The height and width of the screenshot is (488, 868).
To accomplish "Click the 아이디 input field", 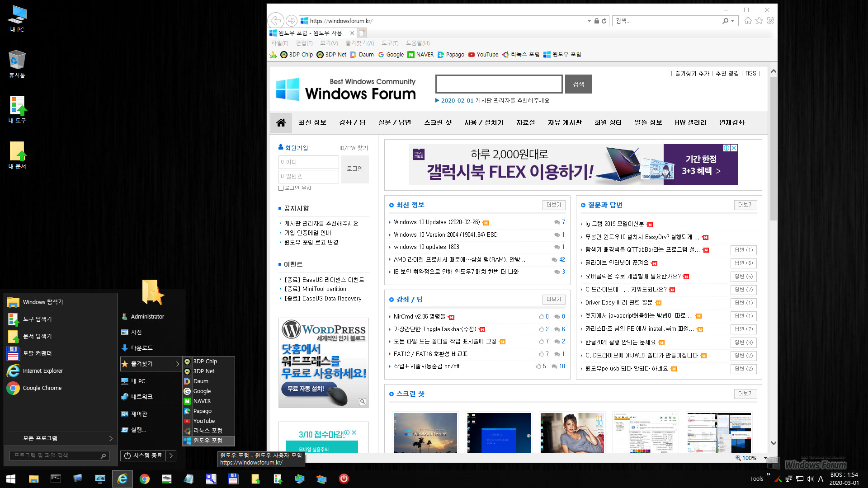I will pos(308,162).
